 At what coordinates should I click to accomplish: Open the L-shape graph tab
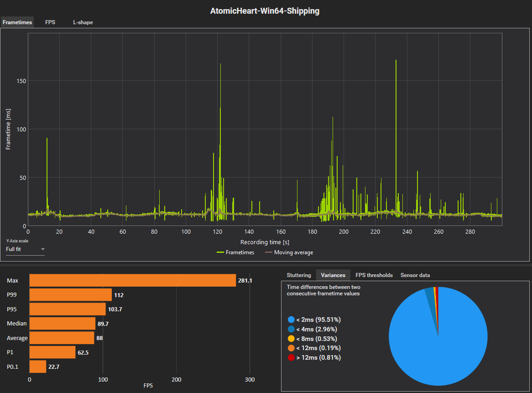[83, 22]
